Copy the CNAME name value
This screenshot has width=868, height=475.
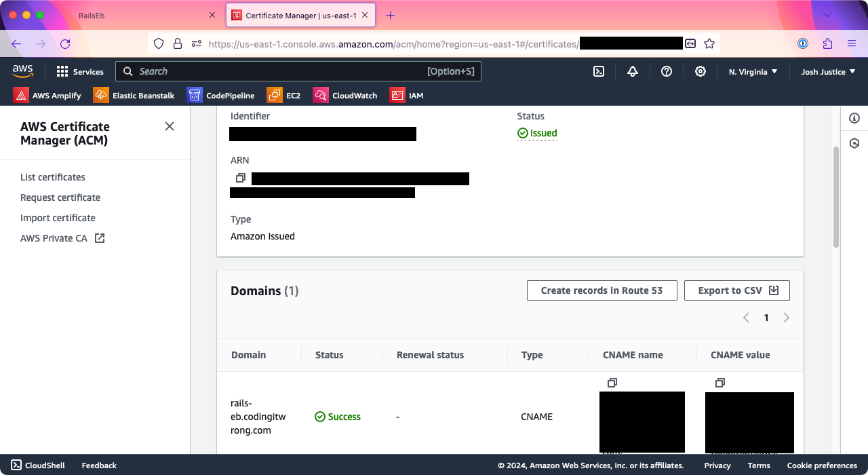pyautogui.click(x=612, y=383)
